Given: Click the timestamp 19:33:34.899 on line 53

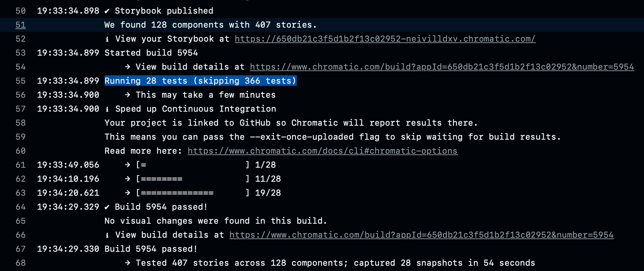Looking at the screenshot, I should pyautogui.click(x=68, y=53).
